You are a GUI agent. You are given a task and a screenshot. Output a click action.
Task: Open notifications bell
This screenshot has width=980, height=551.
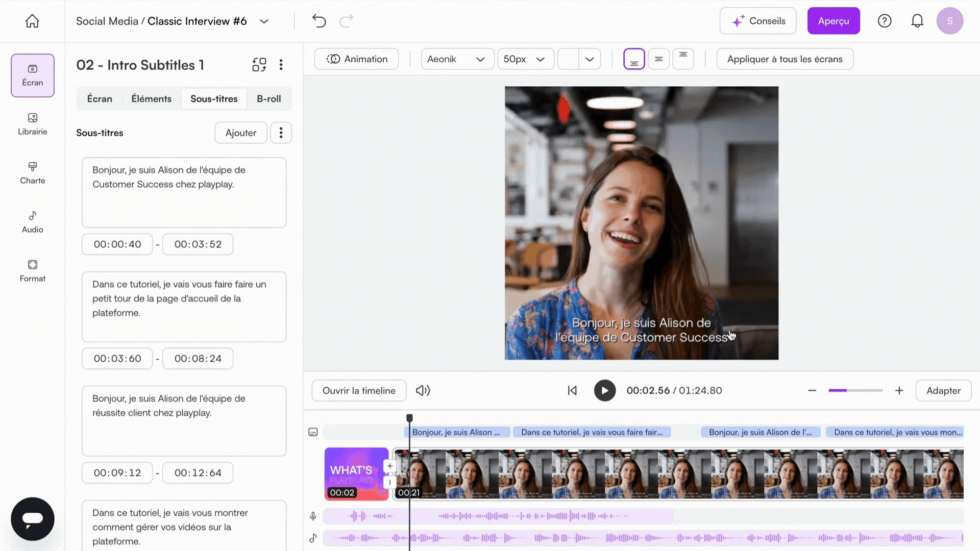coord(917,21)
